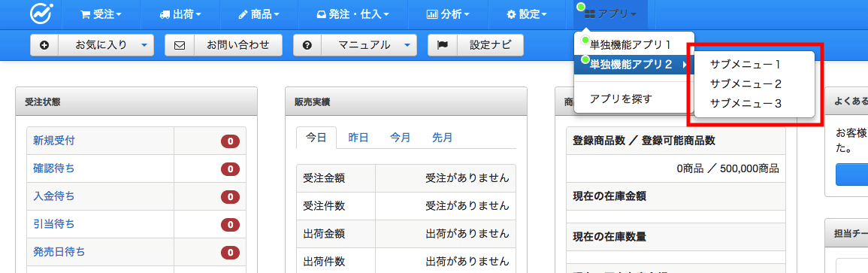
Task: Click the 0商品 ／ 500,000商品 value
Action: tap(727, 168)
